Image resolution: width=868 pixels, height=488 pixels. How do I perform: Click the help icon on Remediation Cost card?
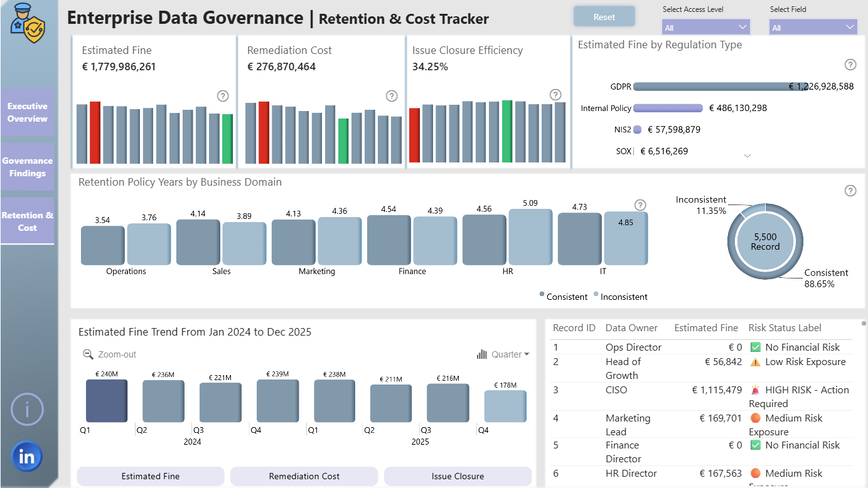click(391, 96)
